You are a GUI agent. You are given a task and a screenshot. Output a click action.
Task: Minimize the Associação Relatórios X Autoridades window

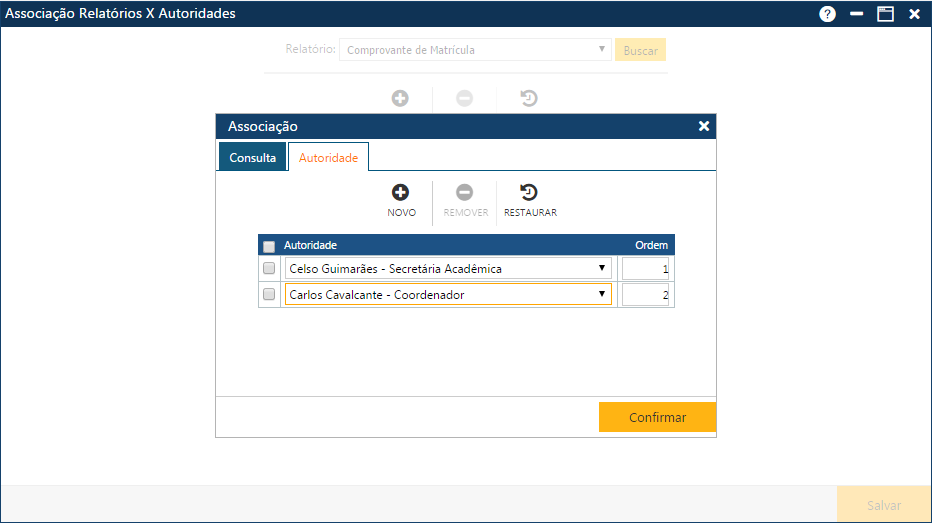(857, 14)
